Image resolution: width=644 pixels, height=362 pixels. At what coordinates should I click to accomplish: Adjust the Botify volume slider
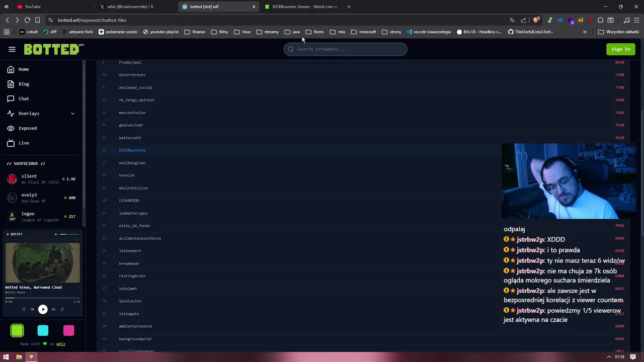pos(69,234)
